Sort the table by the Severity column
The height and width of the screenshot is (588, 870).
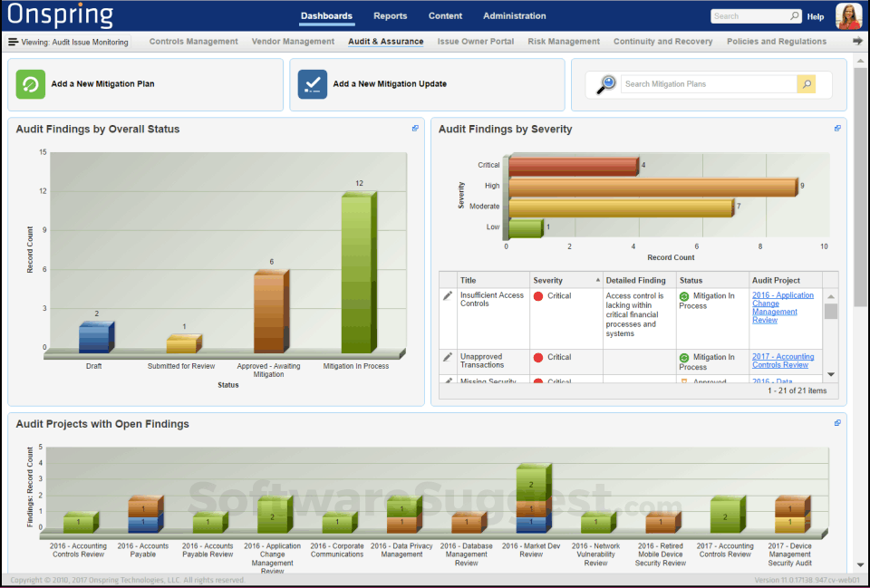[x=565, y=280]
